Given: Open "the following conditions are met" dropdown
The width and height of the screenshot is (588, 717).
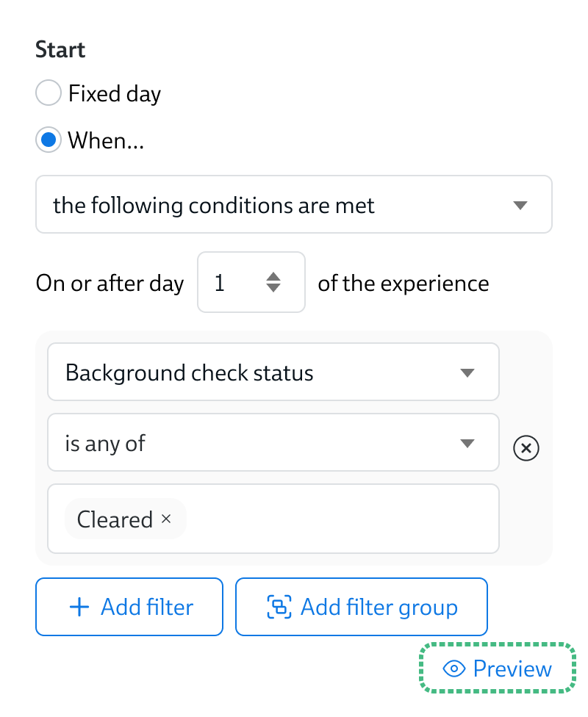Looking at the screenshot, I should [x=293, y=205].
